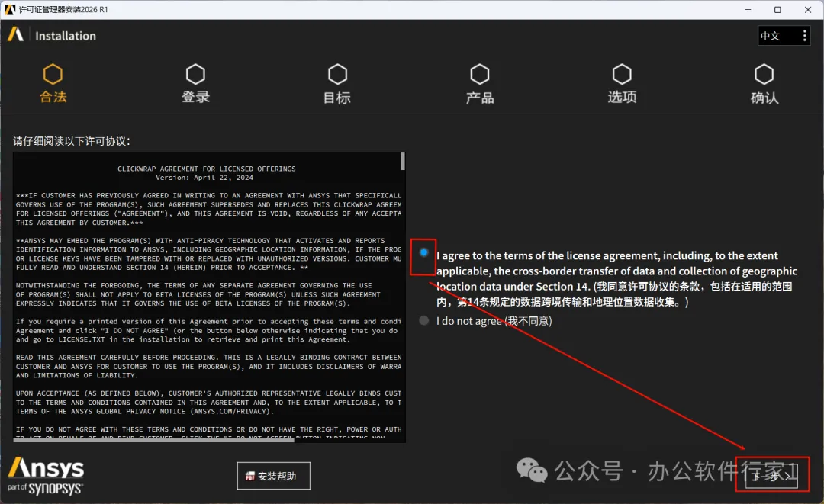Click the 登录 step hexagon icon
The image size is (824, 504).
tap(195, 75)
